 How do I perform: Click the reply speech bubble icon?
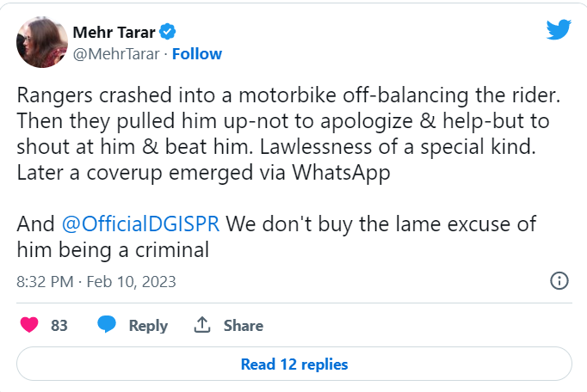pyautogui.click(x=107, y=326)
